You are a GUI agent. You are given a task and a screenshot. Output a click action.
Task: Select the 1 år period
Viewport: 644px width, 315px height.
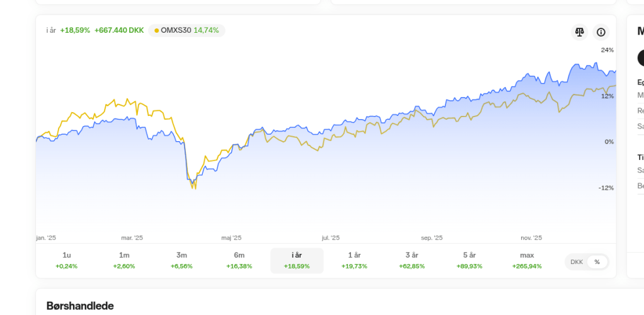pos(354,260)
